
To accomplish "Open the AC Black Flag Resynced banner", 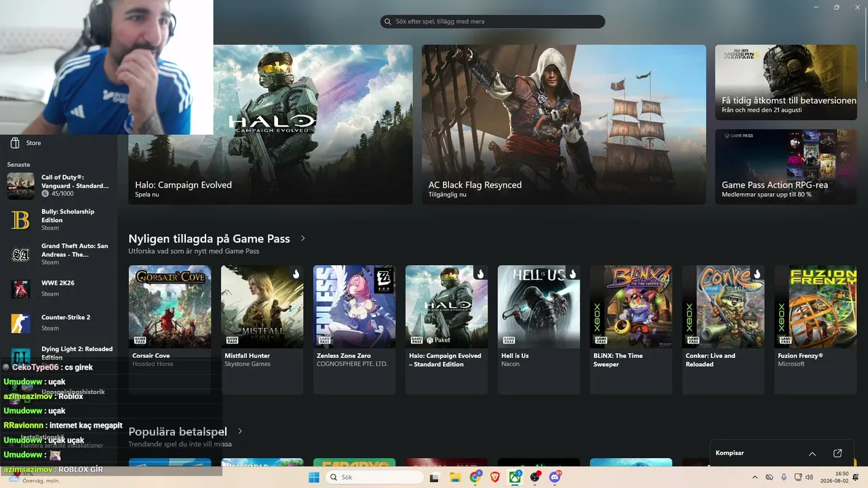I will 564,125.
